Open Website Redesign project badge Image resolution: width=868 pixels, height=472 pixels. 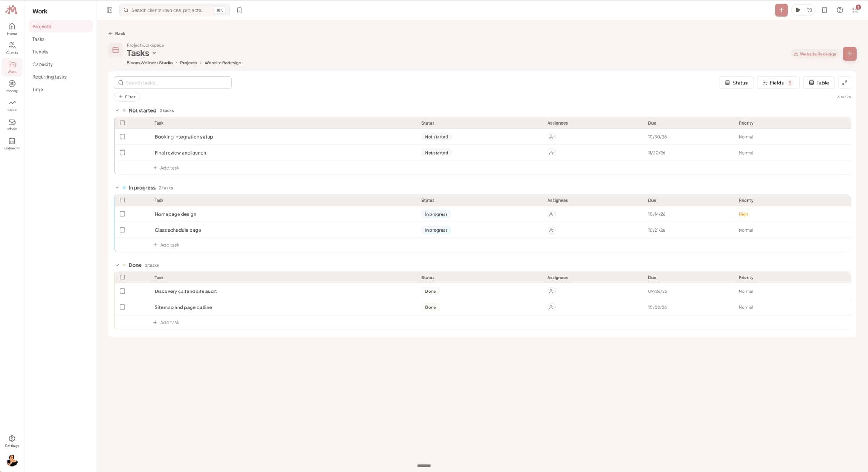(815, 54)
